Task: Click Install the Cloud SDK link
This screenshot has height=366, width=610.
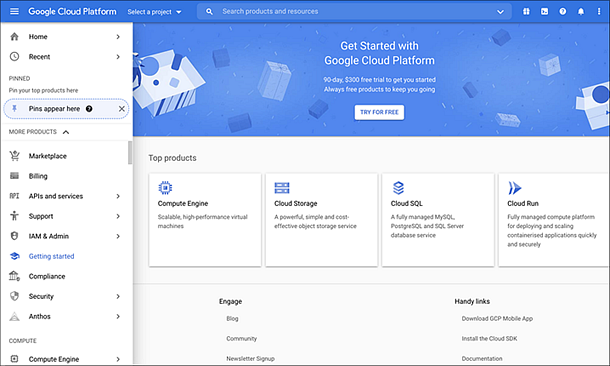Action: pyautogui.click(x=489, y=339)
